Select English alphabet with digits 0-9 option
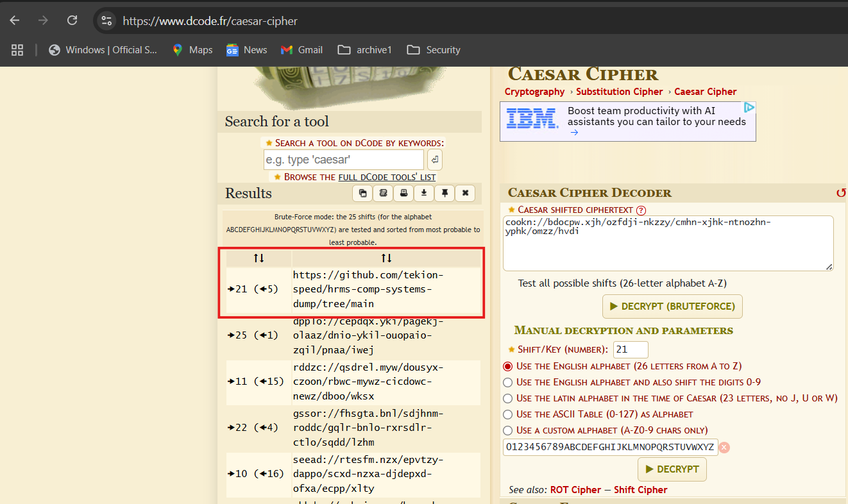The height and width of the screenshot is (504, 848). point(508,382)
